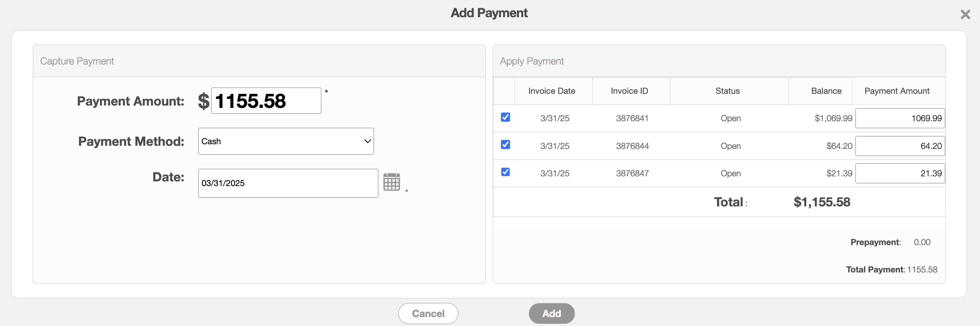Select invoice ID 3876841 cell
Image resolution: width=980 pixels, height=326 pixels.
point(632,118)
